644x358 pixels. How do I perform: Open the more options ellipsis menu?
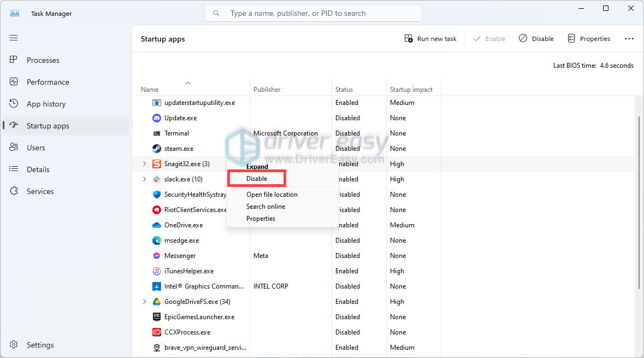629,39
